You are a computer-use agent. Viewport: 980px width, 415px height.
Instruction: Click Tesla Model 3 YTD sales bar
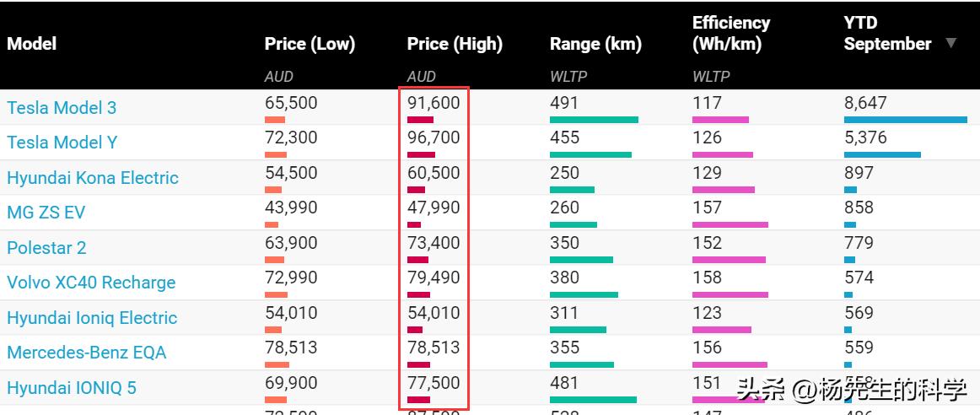click(905, 120)
